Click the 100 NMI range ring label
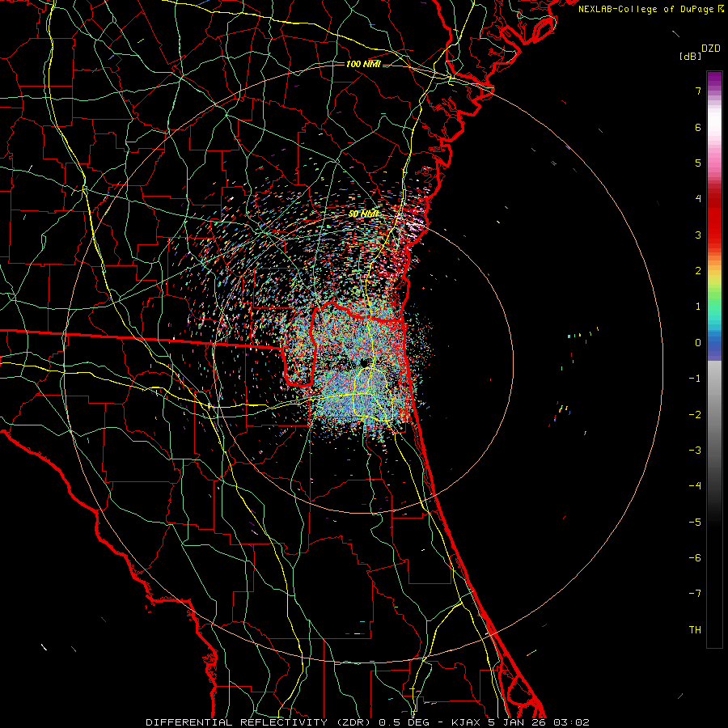 click(363, 64)
